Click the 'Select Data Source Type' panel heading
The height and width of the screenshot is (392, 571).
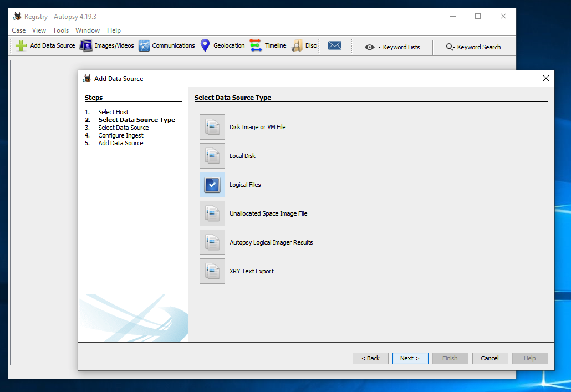(x=233, y=98)
